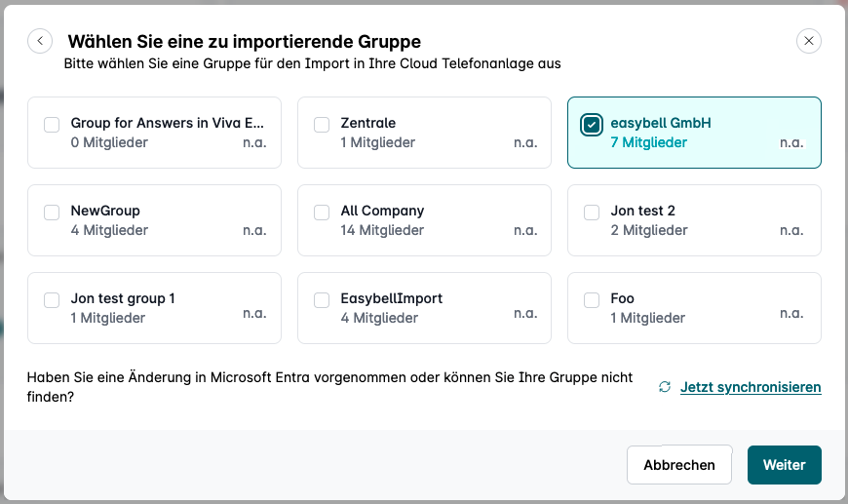The image size is (848, 504).
Task: Select the NewGroup checkbox
Action: click(52, 212)
